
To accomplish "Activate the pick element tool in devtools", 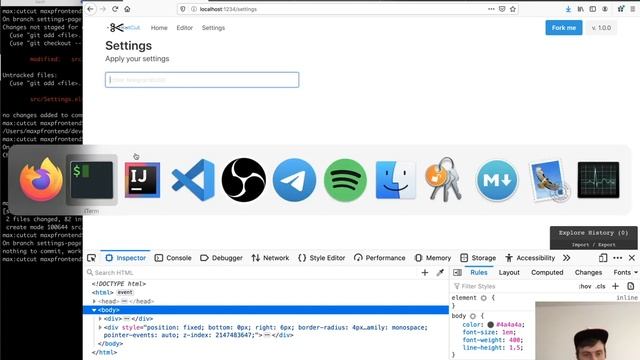I will [x=91, y=258].
